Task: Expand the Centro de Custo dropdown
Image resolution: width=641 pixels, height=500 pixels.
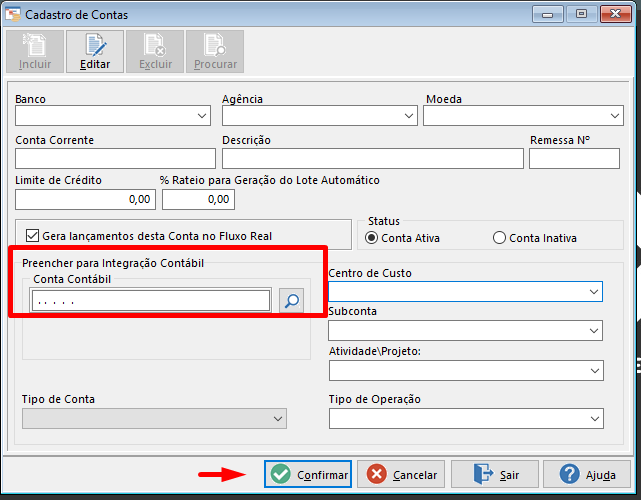Action: 466,292
